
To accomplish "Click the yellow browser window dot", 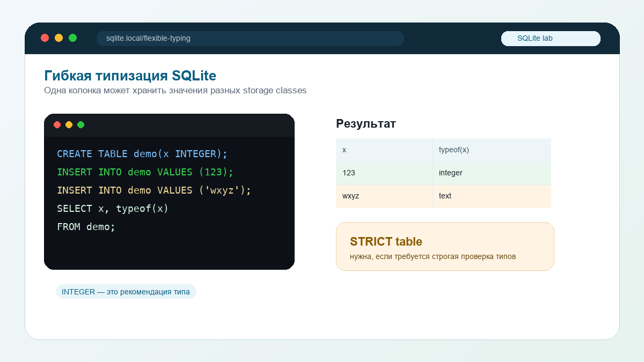I will click(x=59, y=38).
